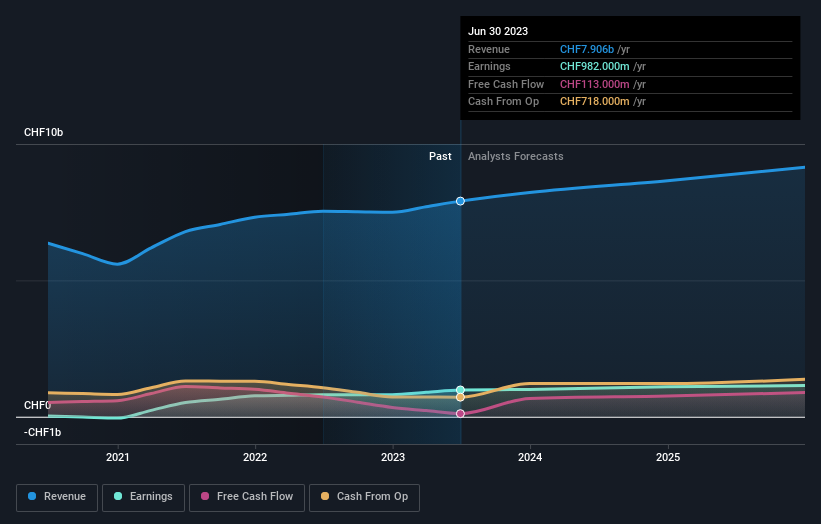Click the -CHF1b y-axis label

point(42,432)
